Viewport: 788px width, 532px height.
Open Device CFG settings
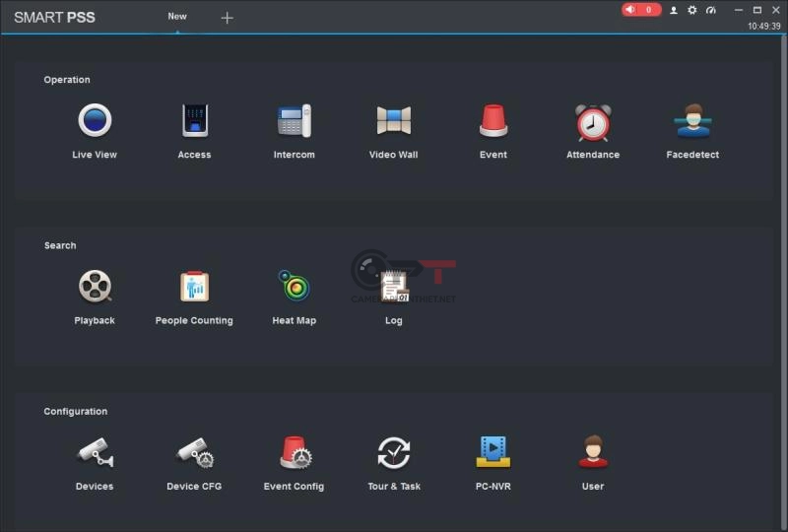pyautogui.click(x=194, y=453)
